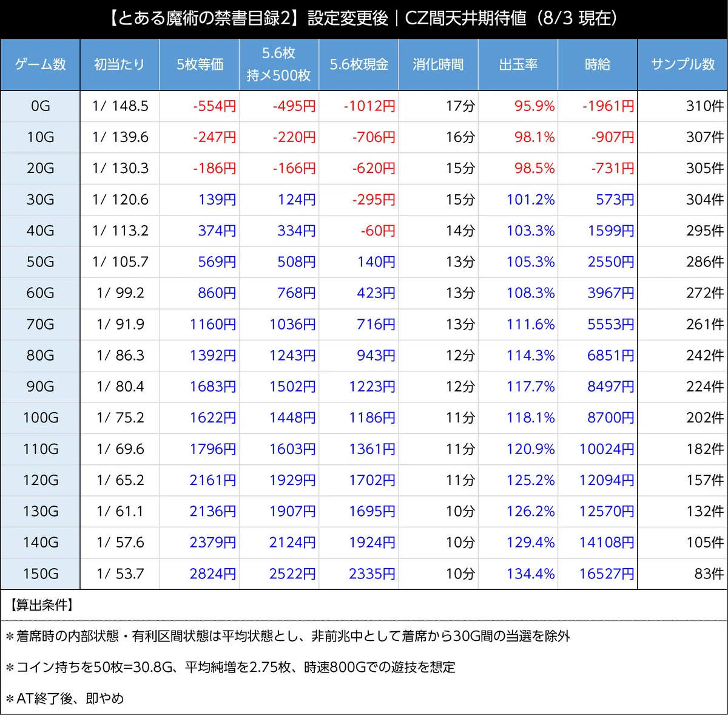The image size is (728, 715).
Task: Click the 310件 sample count
Action: pos(705,106)
